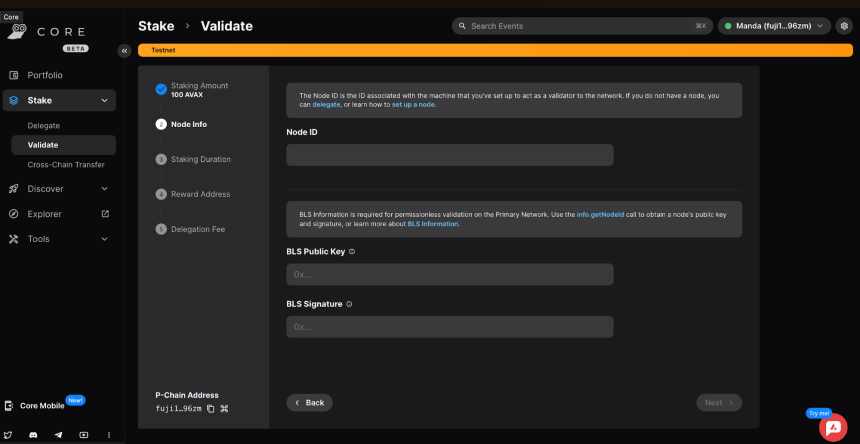Expand the Stake menu chevron
860x444 pixels.
(104, 100)
